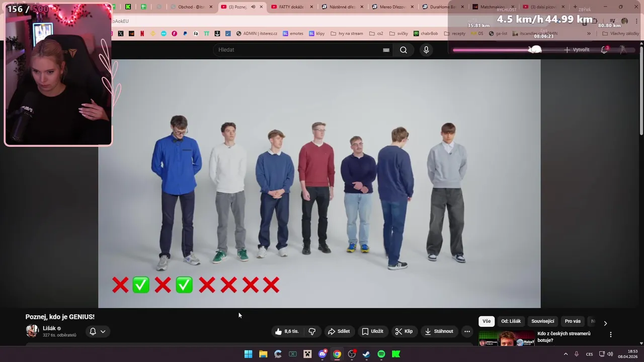Screen dimensions: 644x362
Task: Select the Související filter chip
Action: 542,321
